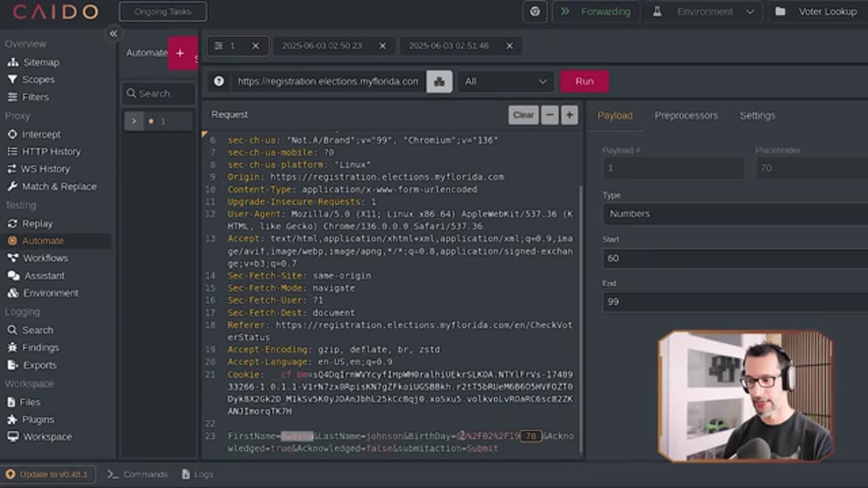The width and height of the screenshot is (868, 488).
Task: Click the Automate sessions Search field
Action: coord(159,94)
